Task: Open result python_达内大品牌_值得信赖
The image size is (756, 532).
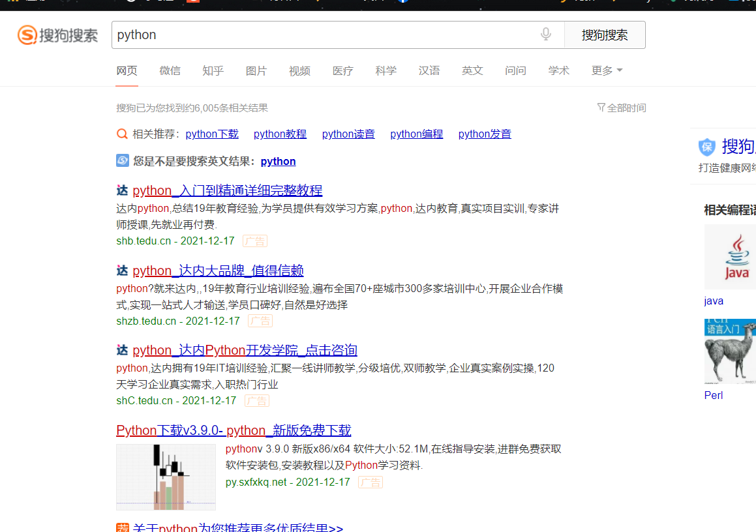Action: (218, 271)
